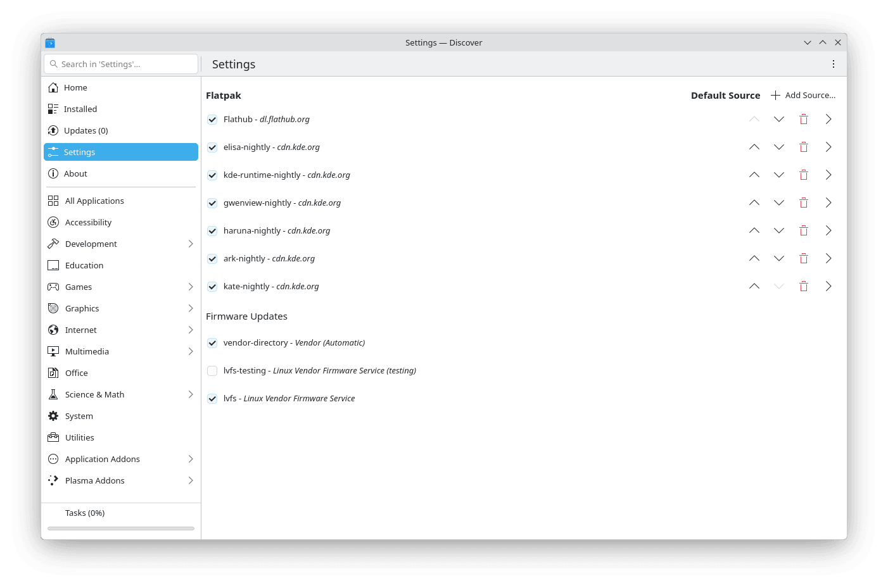888x588 pixels.
Task: Expand the Development category
Action: [x=191, y=244]
